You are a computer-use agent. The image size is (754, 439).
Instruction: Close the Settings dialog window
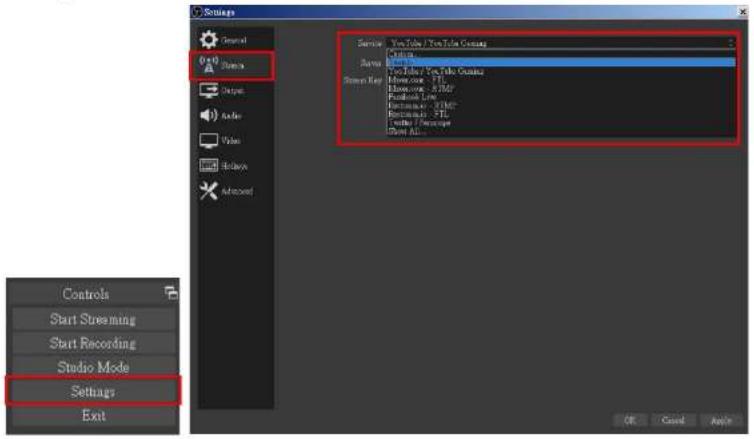[742, 12]
